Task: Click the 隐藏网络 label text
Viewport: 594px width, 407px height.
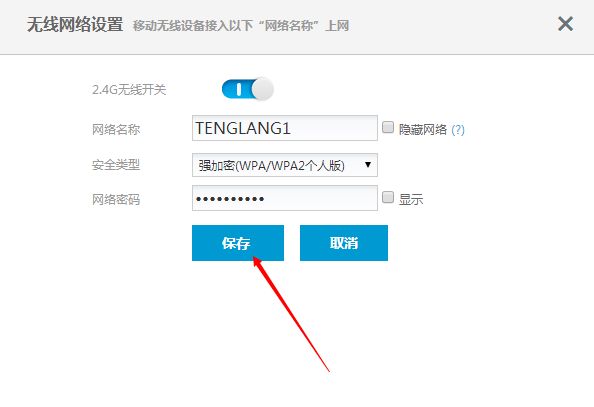Action: coord(423,130)
